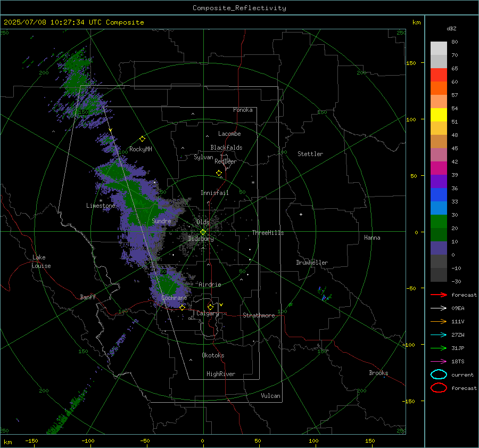Click the Vulcan city label
479x448 pixels.
click(x=271, y=396)
